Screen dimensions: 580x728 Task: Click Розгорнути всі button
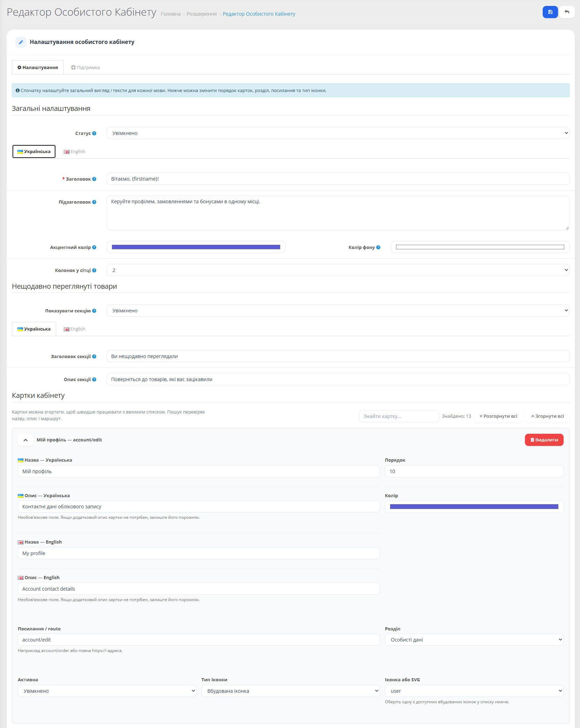coord(498,416)
